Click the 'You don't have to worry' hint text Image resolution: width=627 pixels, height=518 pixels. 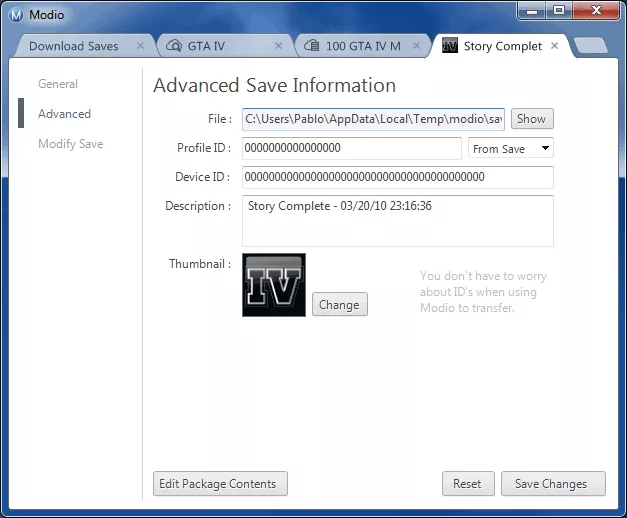(483, 292)
